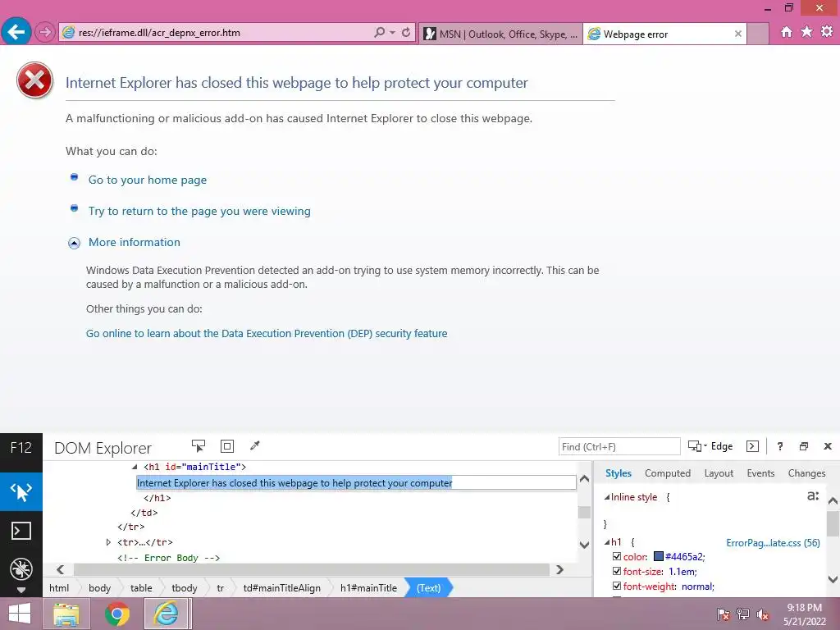The image size is (840, 630).
Task: Click the DOM tree horizontal scroll-right arrow
Action: pos(559,569)
